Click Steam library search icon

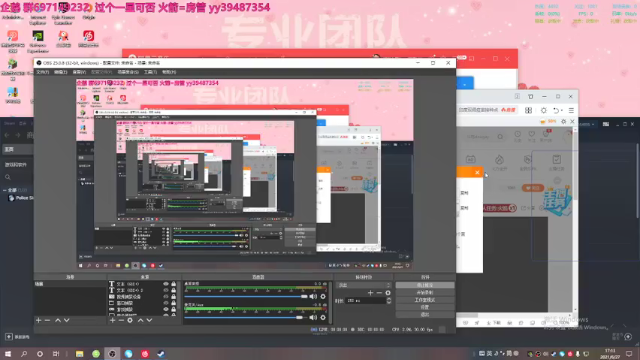(8, 177)
